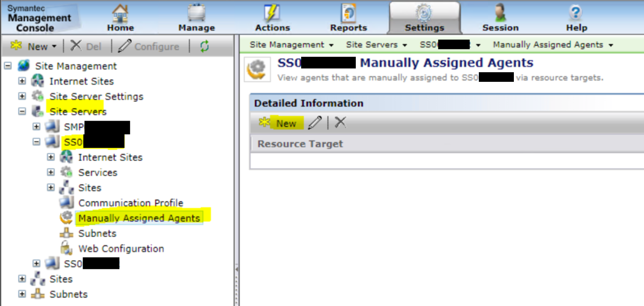Click the Manually Assigned Agents tree icon

pos(66,217)
